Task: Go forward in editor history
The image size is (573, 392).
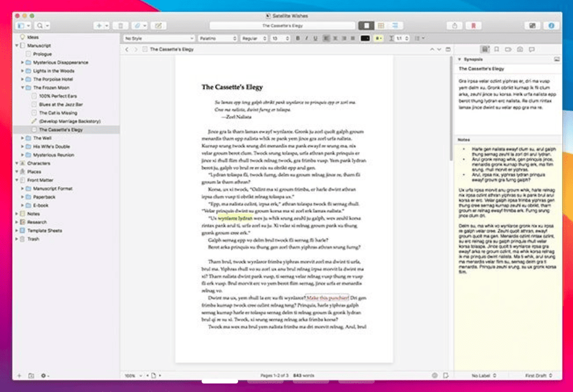Action: pos(136,49)
